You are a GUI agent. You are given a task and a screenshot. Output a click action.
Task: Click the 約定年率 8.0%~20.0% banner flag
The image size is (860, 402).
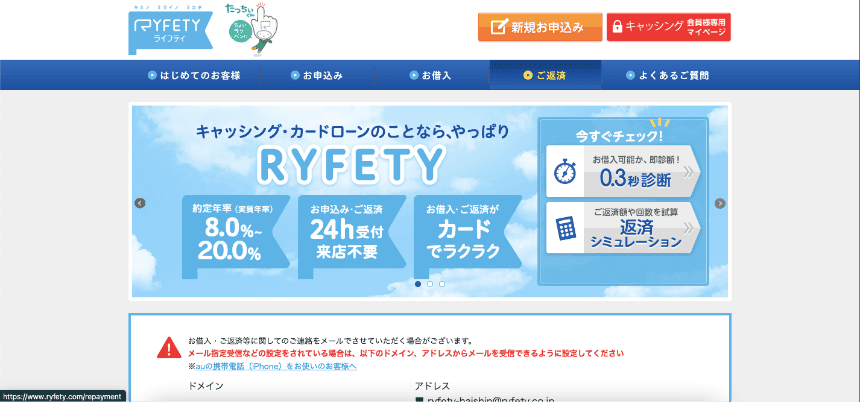click(x=236, y=236)
